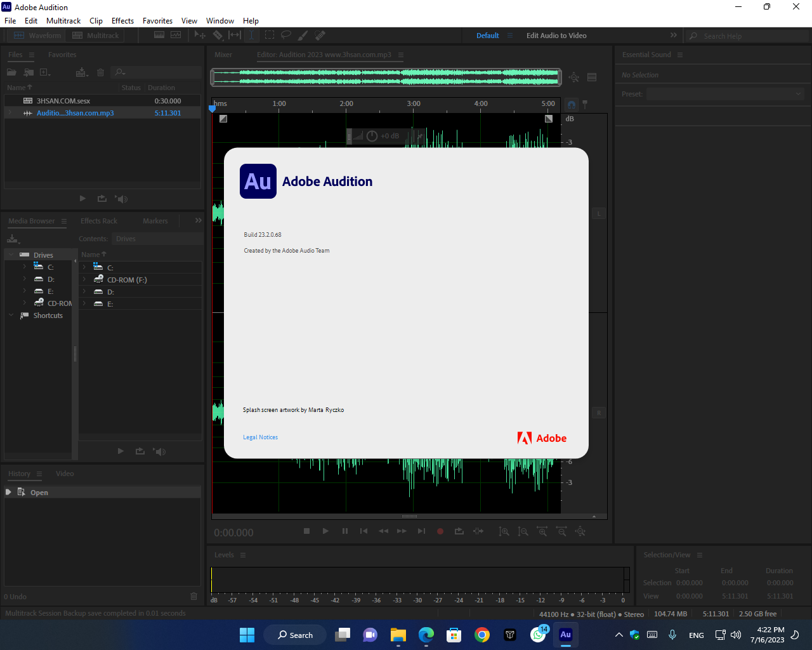Select the Razor tool in toolbar
This screenshot has width=812, height=650.
tap(218, 36)
